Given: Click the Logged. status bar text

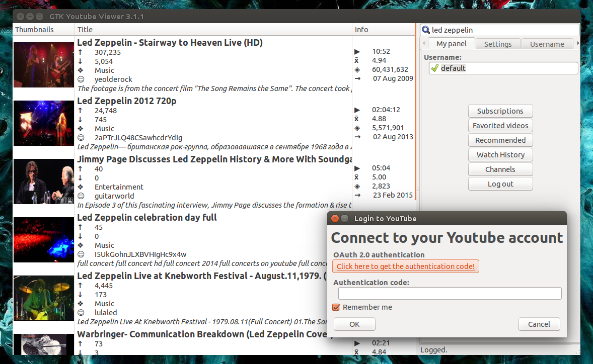Looking at the screenshot, I should [x=433, y=350].
